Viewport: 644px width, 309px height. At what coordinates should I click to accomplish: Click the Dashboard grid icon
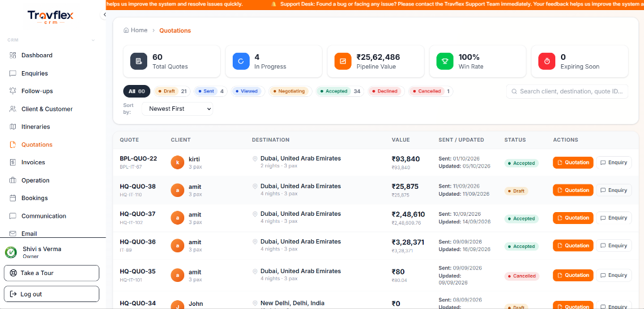click(x=13, y=55)
